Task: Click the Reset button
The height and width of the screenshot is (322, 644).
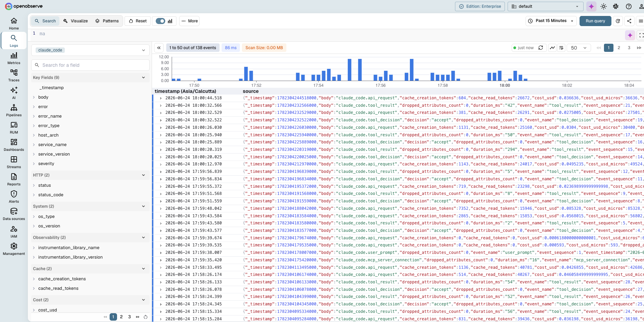Action: [138, 21]
